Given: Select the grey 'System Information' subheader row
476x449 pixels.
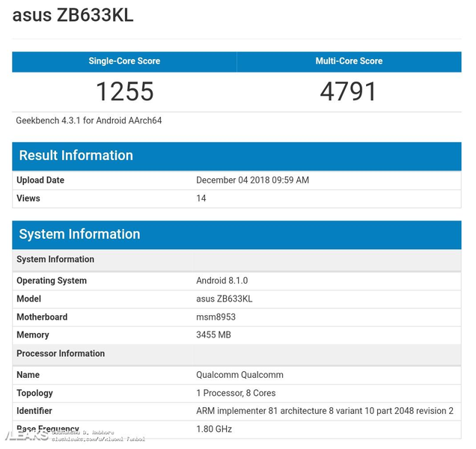Looking at the screenshot, I should click(x=237, y=260).
